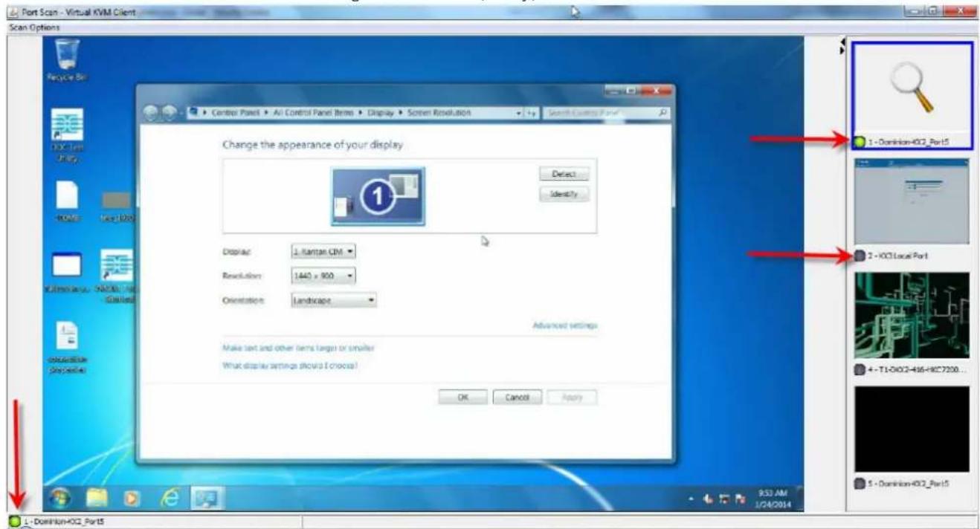This screenshot has height=529, width=980.
Task: Click the search magnifier in Control Panel
Action: pos(663,113)
